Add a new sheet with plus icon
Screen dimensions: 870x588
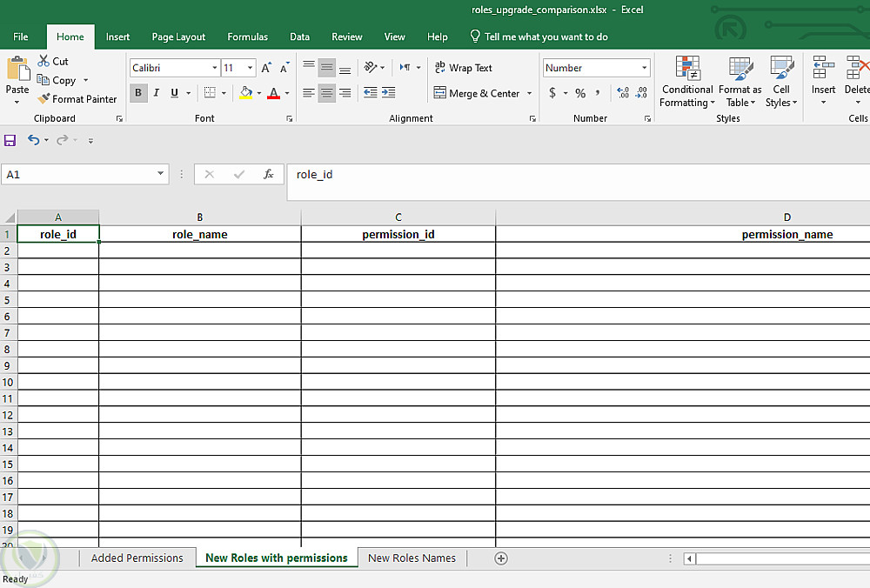coord(501,558)
